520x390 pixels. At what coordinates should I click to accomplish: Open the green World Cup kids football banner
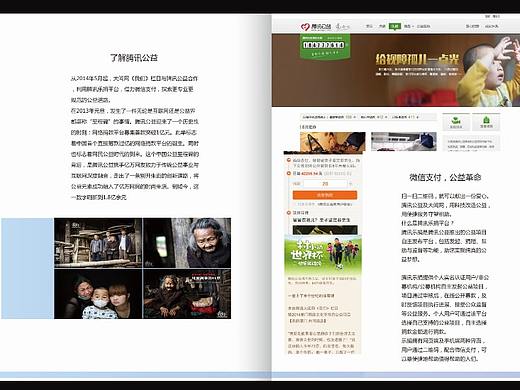[x=323, y=255]
